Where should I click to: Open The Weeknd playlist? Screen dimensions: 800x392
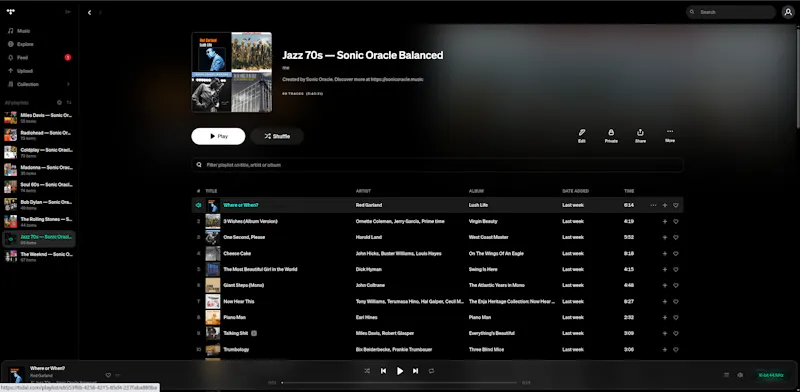coord(39,257)
